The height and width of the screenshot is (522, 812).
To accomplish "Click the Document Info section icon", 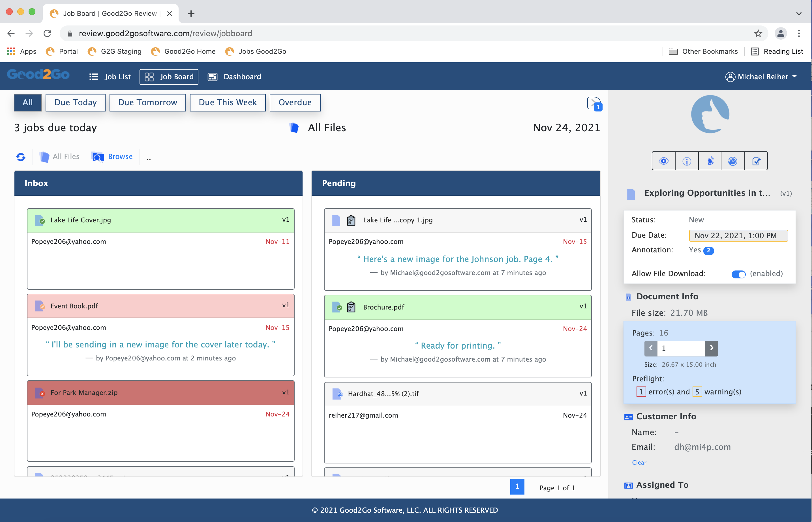I will click(628, 297).
